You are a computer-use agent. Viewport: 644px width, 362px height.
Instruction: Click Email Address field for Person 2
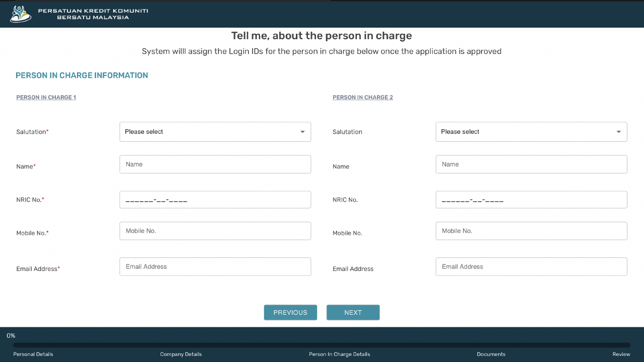click(531, 266)
